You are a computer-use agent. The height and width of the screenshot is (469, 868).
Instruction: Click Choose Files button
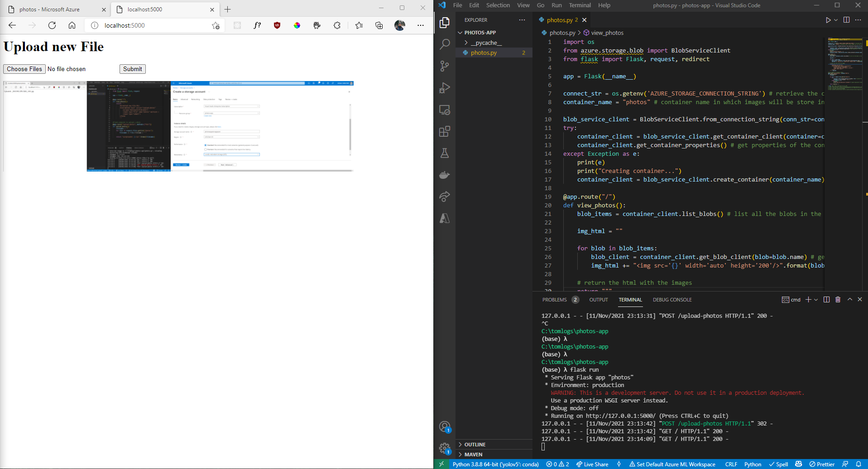[24, 69]
